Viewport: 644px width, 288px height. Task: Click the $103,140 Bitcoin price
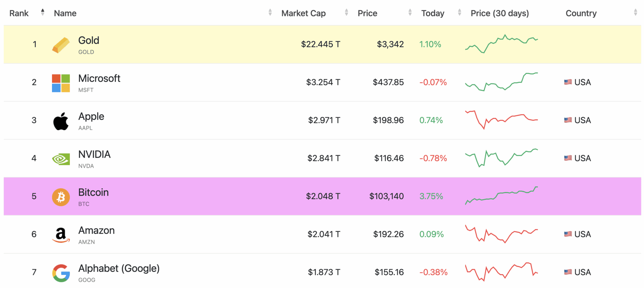(386, 196)
